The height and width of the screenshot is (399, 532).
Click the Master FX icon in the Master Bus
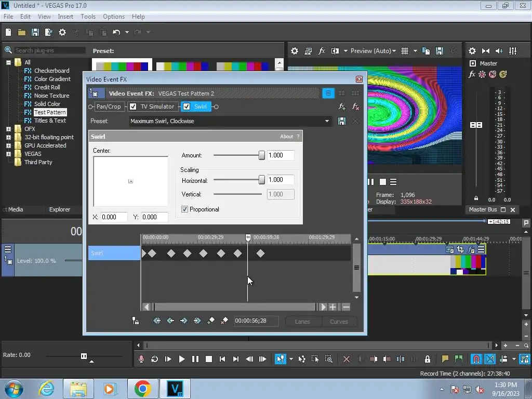click(472, 74)
